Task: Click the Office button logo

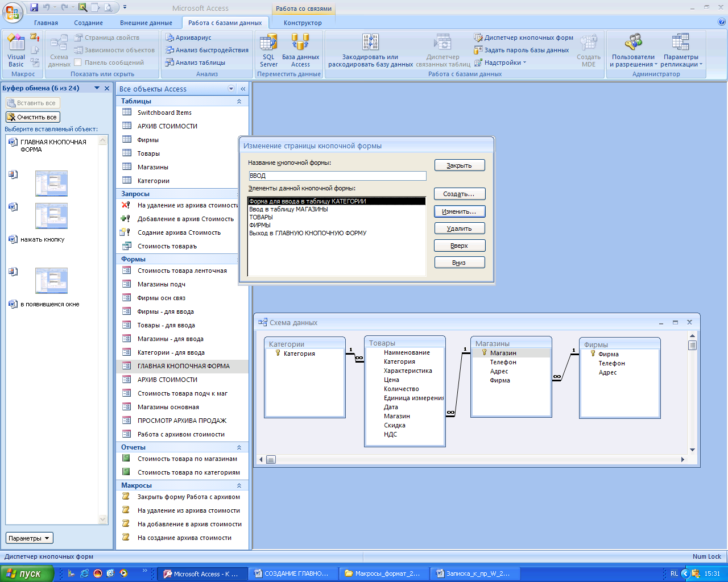Action: [13, 11]
